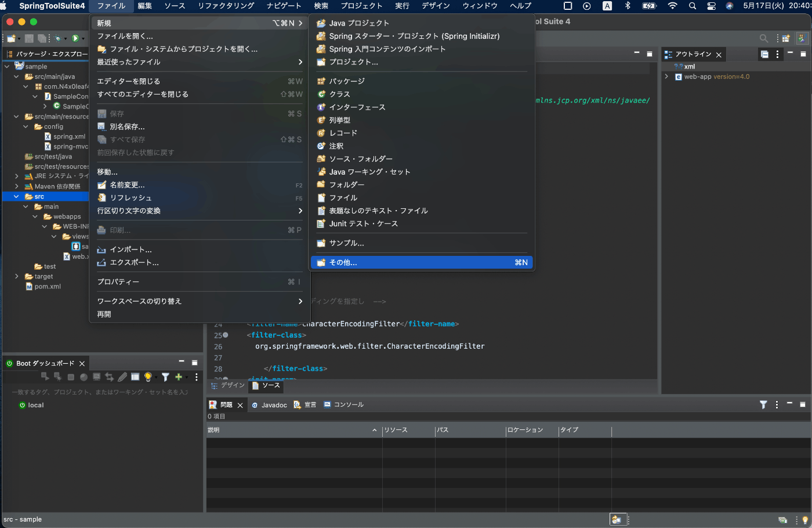
Task: Click the debug app icon in Boot dashboard
Action: 58,377
